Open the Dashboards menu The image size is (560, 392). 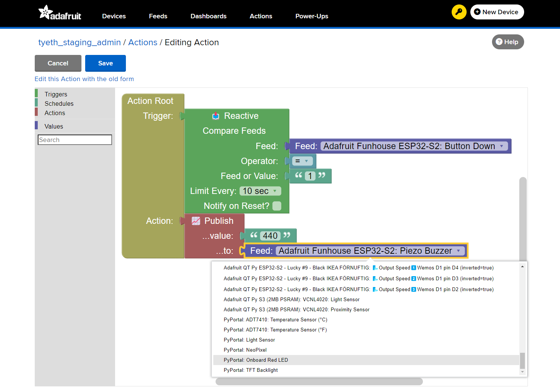click(x=208, y=16)
